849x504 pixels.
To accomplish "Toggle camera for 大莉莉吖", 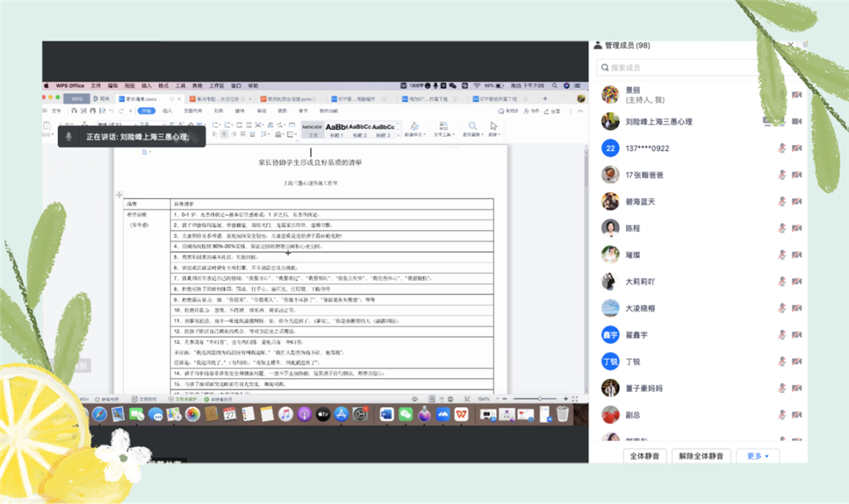I will [797, 281].
